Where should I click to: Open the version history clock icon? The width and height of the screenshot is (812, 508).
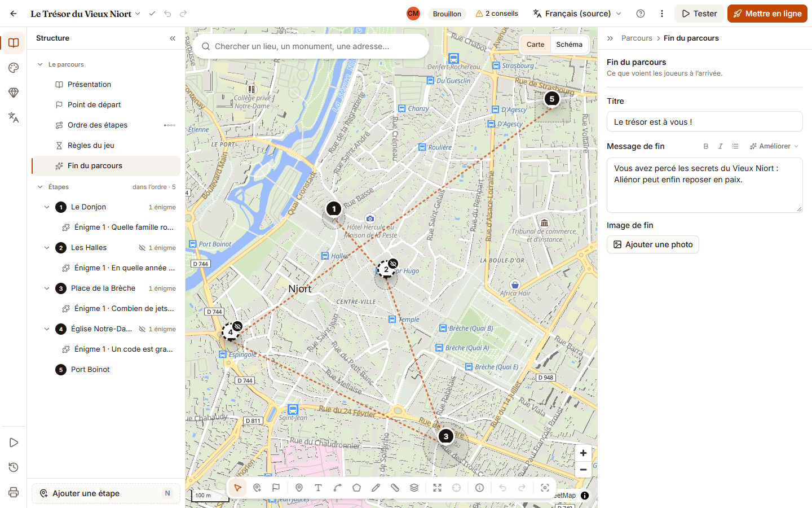pyautogui.click(x=14, y=467)
